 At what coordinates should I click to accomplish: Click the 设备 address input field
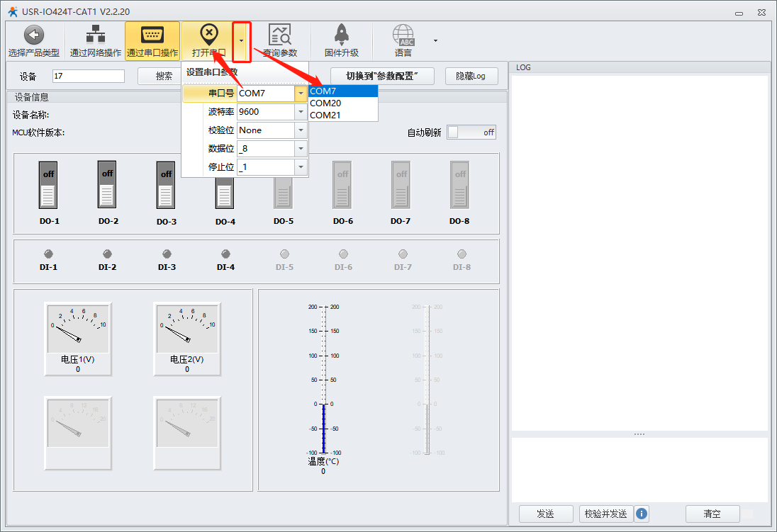pyautogui.click(x=89, y=76)
